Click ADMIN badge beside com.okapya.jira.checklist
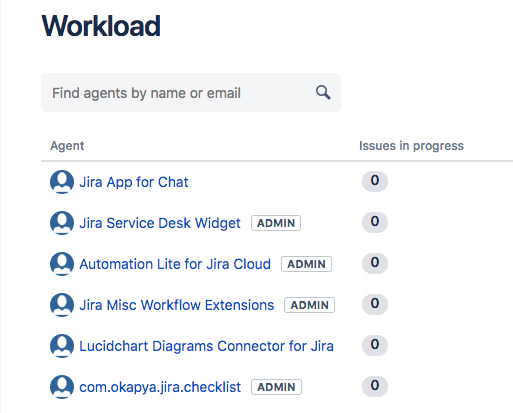Viewport: 513px width, 413px height. pyautogui.click(x=276, y=387)
